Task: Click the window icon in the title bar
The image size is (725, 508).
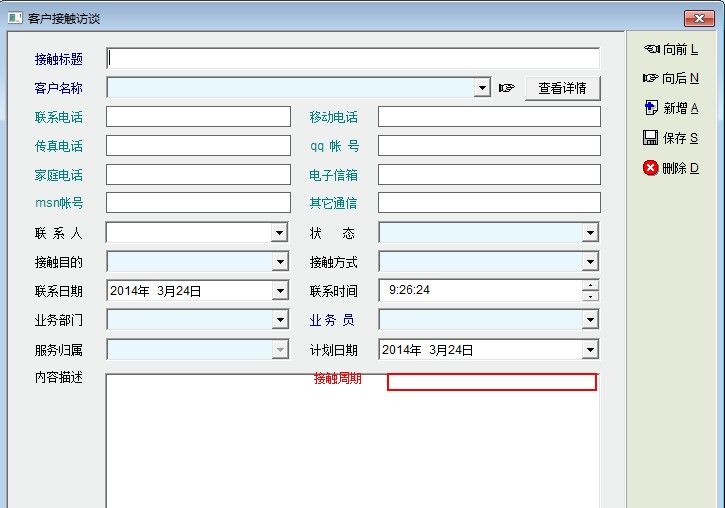Action: (14, 18)
